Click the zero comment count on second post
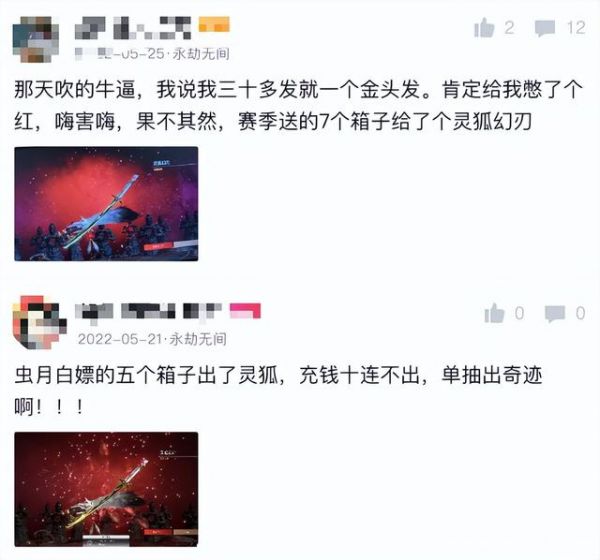 click(x=580, y=313)
